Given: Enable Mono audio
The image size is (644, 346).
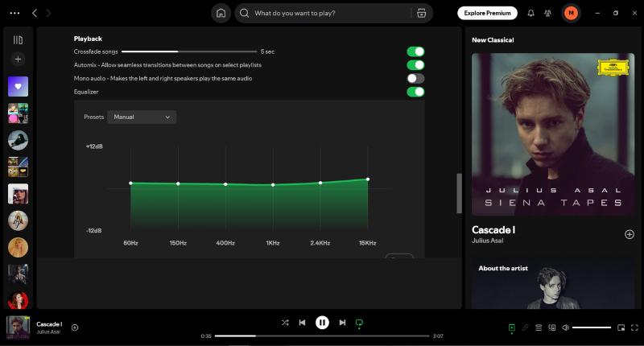Looking at the screenshot, I should tap(415, 78).
